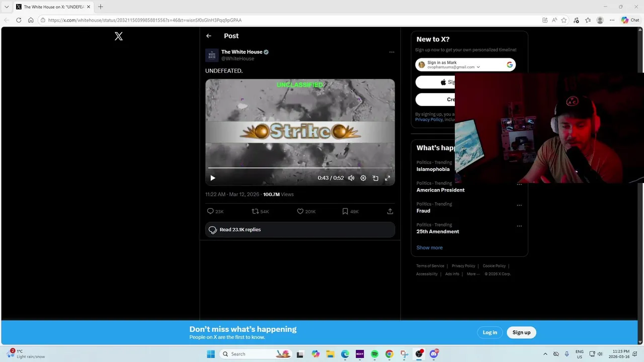This screenshot has height=362, width=644.
Task: Open a new browser tab
Action: [101, 7]
